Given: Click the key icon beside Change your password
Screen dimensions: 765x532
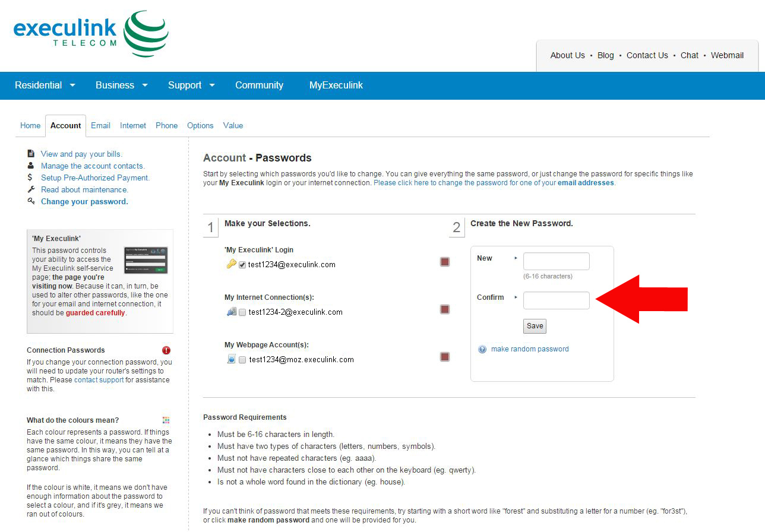Looking at the screenshot, I should click(31, 201).
